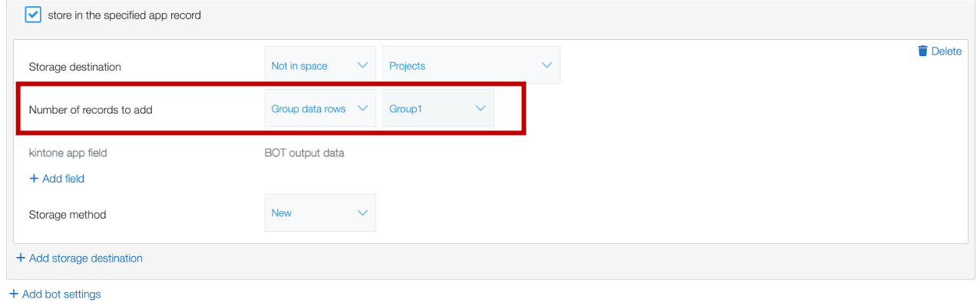Click the Storage destination label
980x303 pixels.
pyautogui.click(x=75, y=67)
